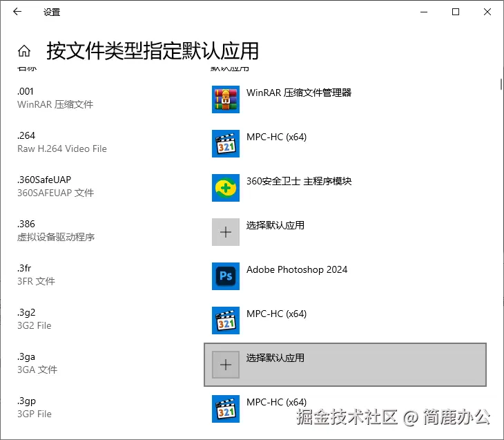Select the 3GP File description
The height and width of the screenshot is (440, 504).
35,414
